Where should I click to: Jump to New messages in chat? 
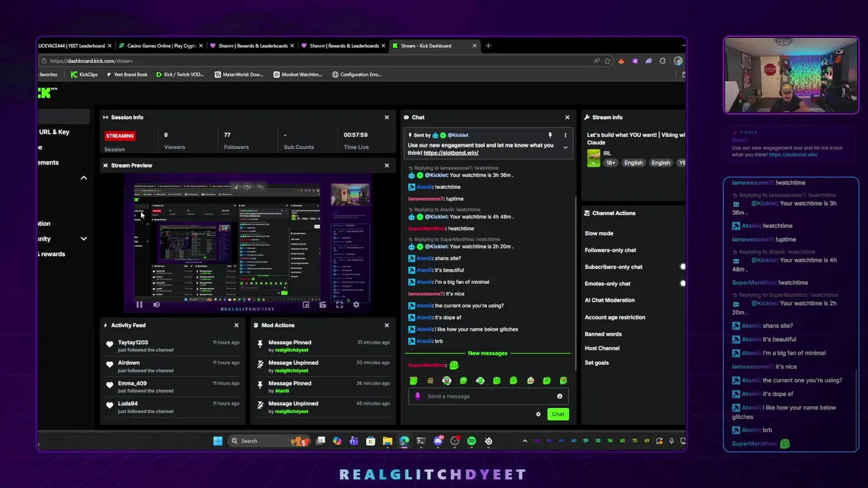[488, 353]
